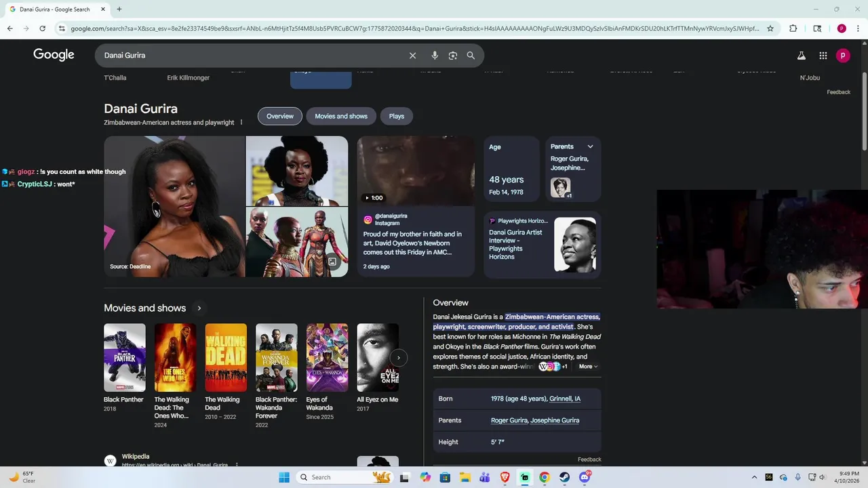
Task: Reload the page
Action: [42, 28]
